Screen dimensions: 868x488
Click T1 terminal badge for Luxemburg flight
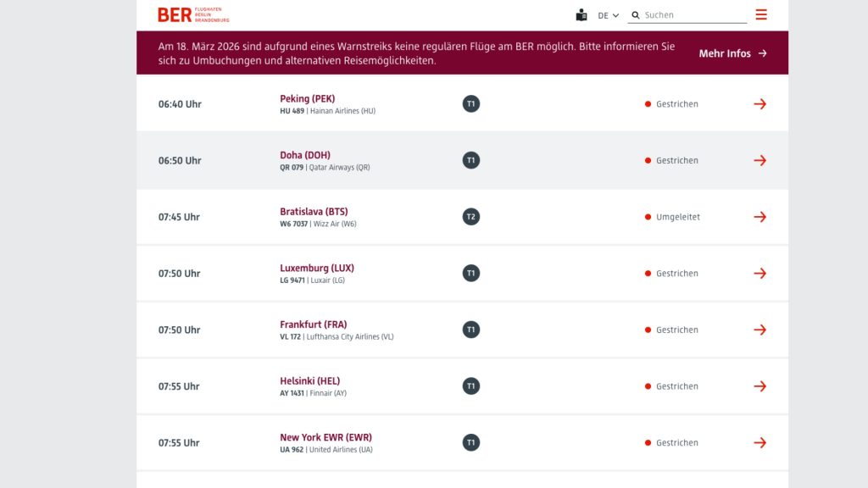pos(471,274)
